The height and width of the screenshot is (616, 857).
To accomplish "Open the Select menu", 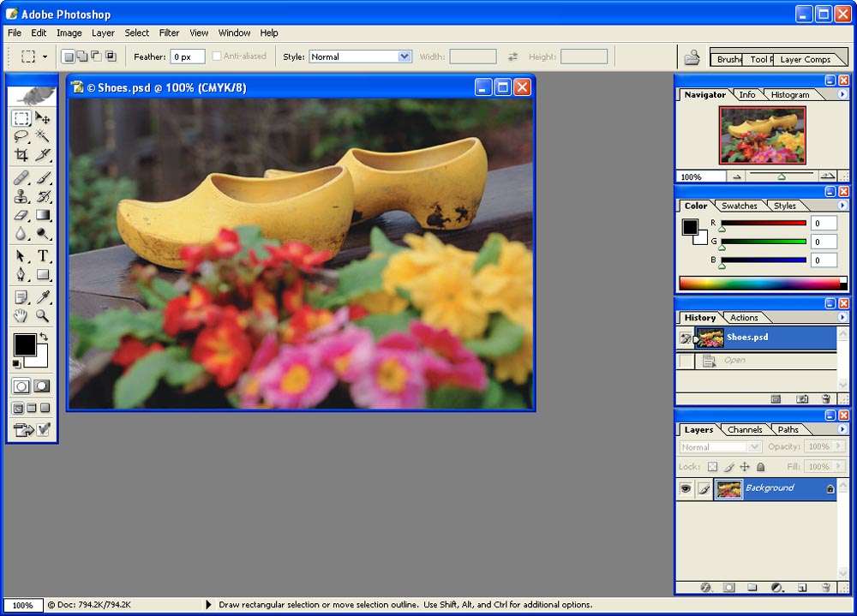I will point(136,33).
